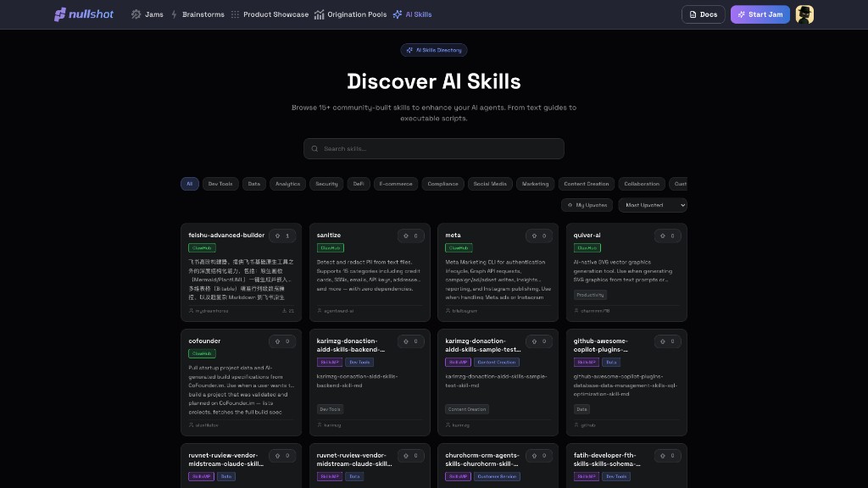This screenshot has height=488, width=868.
Task: Toggle the My Upvotes filter
Action: [587, 205]
